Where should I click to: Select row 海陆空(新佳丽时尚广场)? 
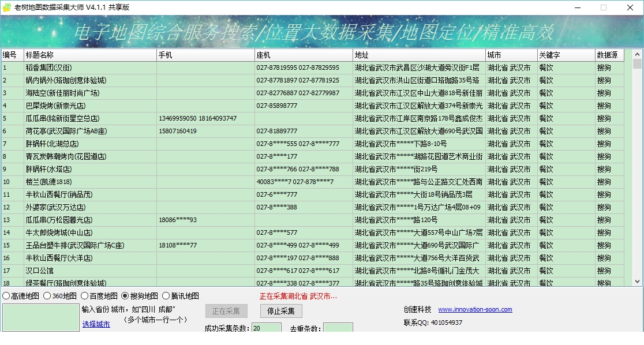tap(312, 93)
